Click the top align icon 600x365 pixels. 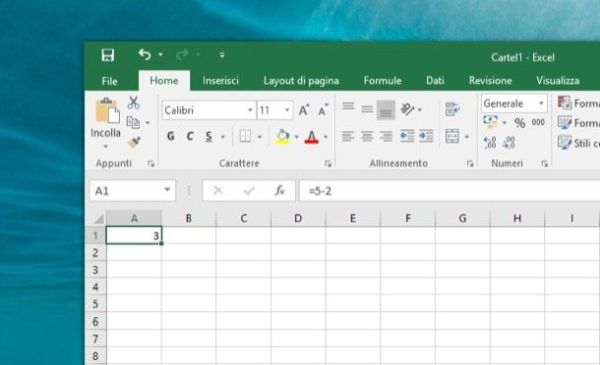point(348,106)
